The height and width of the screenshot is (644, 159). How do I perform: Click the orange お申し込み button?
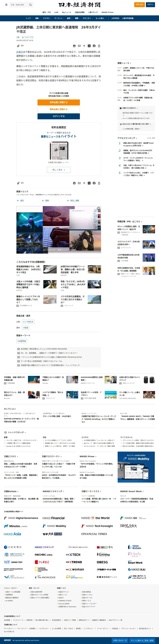click(140, 4)
